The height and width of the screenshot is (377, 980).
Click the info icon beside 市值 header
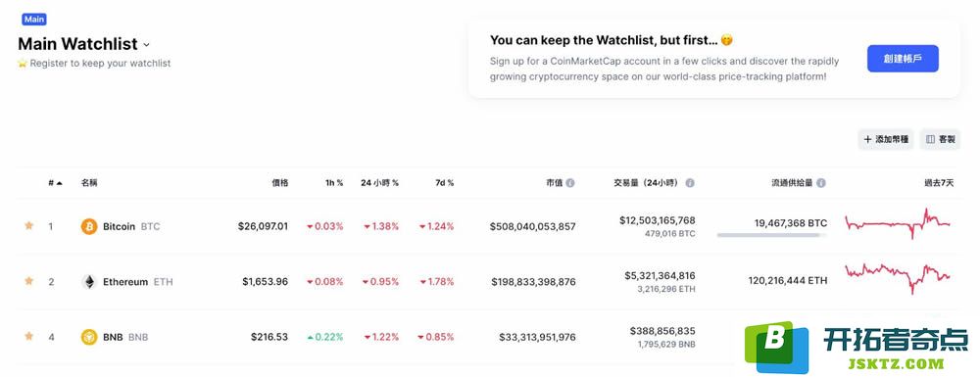570,183
